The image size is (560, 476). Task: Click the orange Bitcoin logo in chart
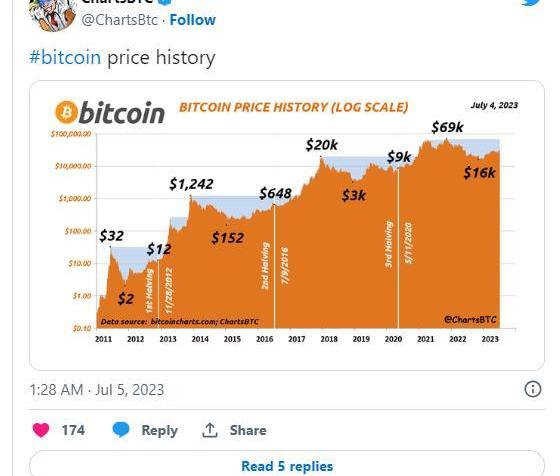[x=66, y=112]
